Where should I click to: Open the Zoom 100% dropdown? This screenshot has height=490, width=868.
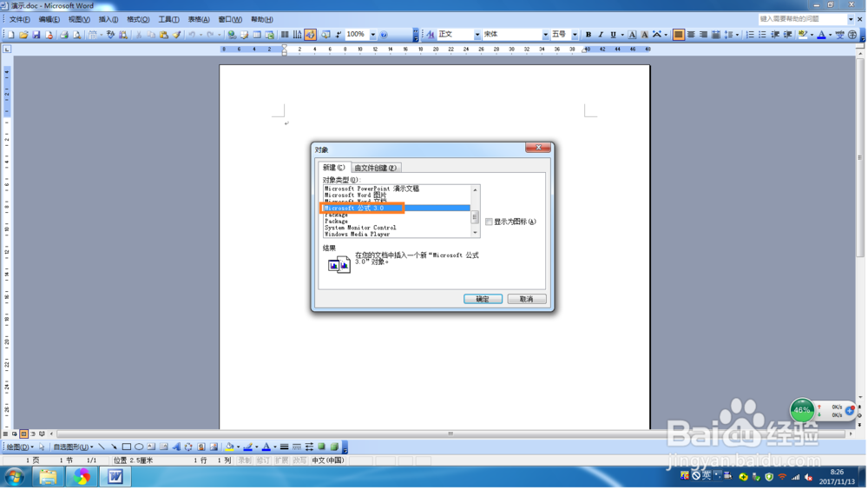point(373,35)
